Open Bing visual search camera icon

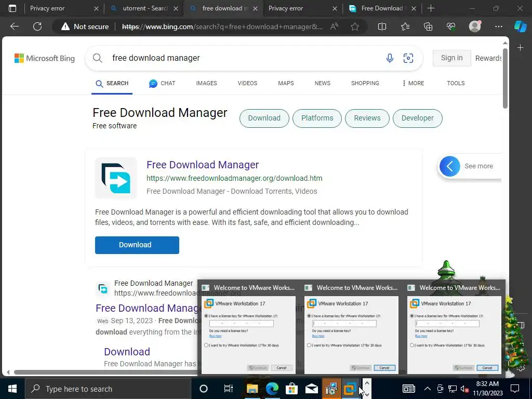tap(408, 58)
